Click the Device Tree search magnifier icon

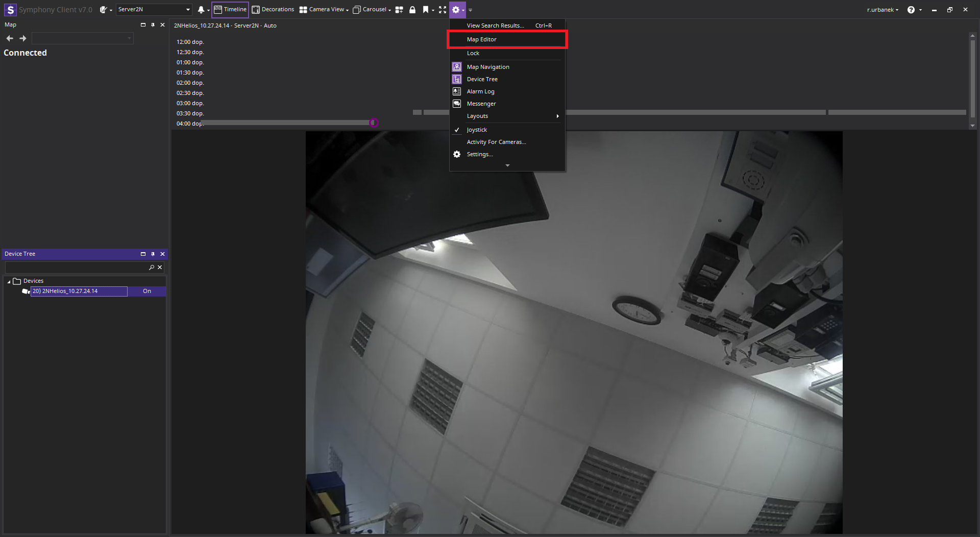152,267
